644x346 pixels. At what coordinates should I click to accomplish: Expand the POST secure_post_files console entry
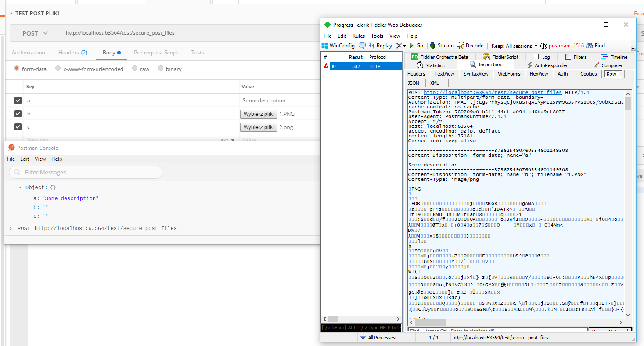click(x=11, y=228)
